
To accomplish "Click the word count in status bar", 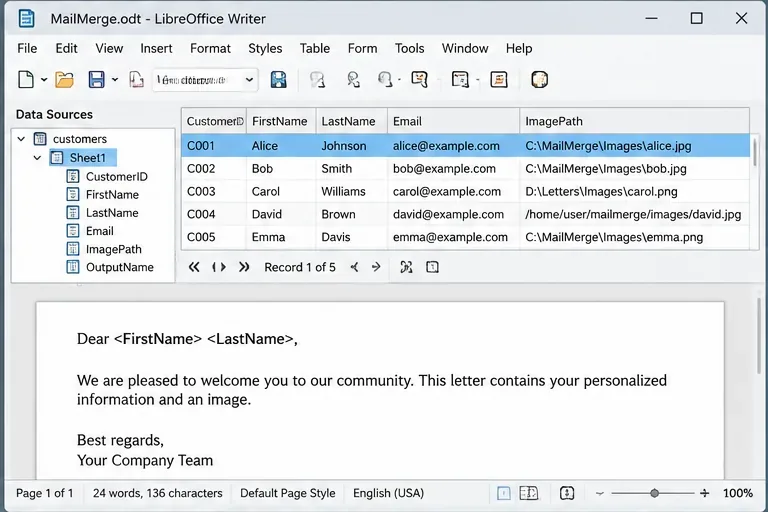I will point(158,493).
